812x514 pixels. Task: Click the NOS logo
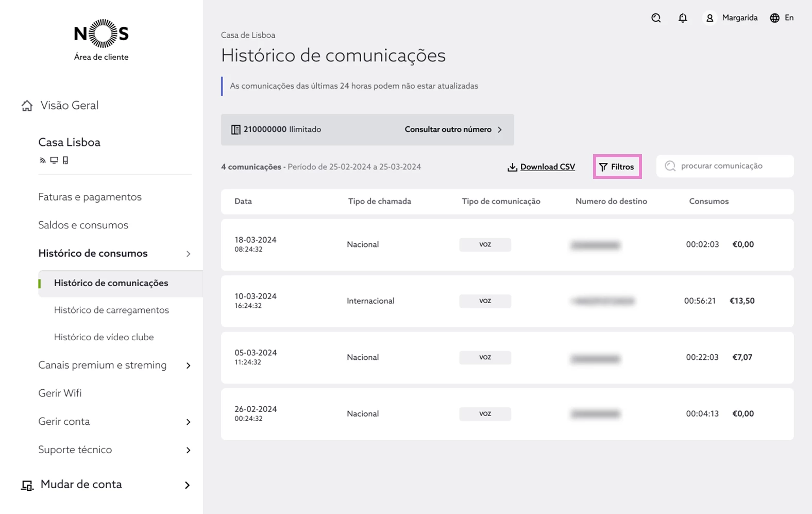pyautogui.click(x=102, y=34)
